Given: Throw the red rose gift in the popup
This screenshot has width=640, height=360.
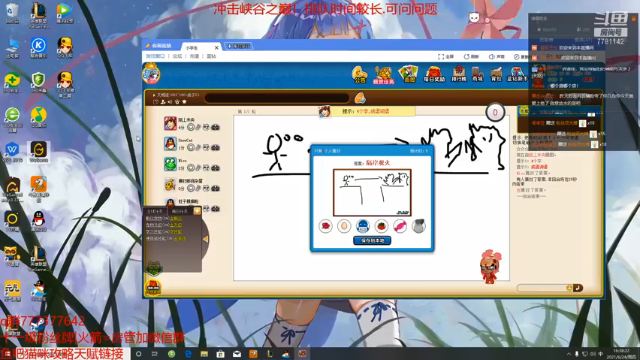Looking at the screenshot, I should click(x=325, y=226).
